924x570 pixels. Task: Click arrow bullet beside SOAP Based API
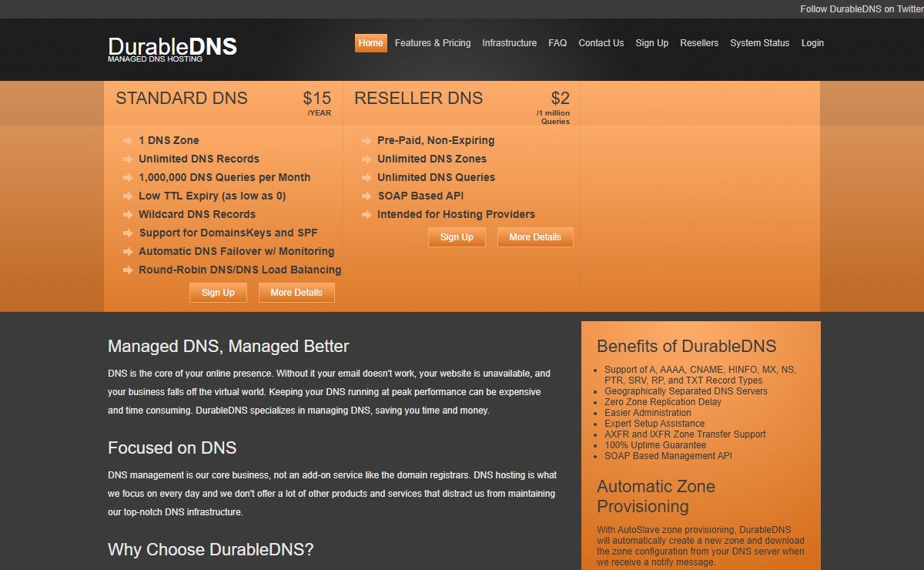[x=367, y=196]
